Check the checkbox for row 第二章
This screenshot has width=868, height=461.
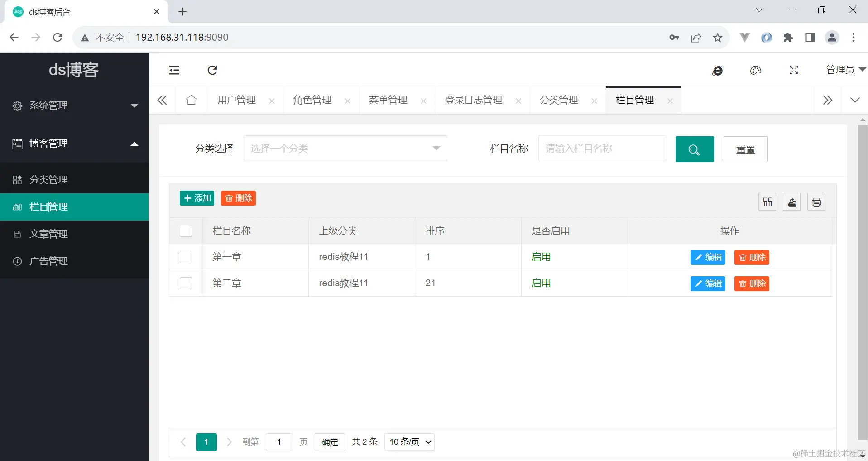[x=186, y=283]
